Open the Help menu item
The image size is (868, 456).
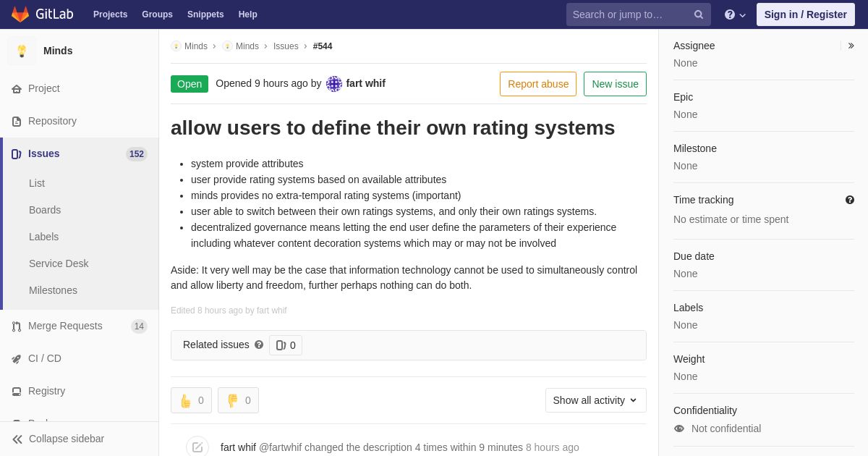248,14
